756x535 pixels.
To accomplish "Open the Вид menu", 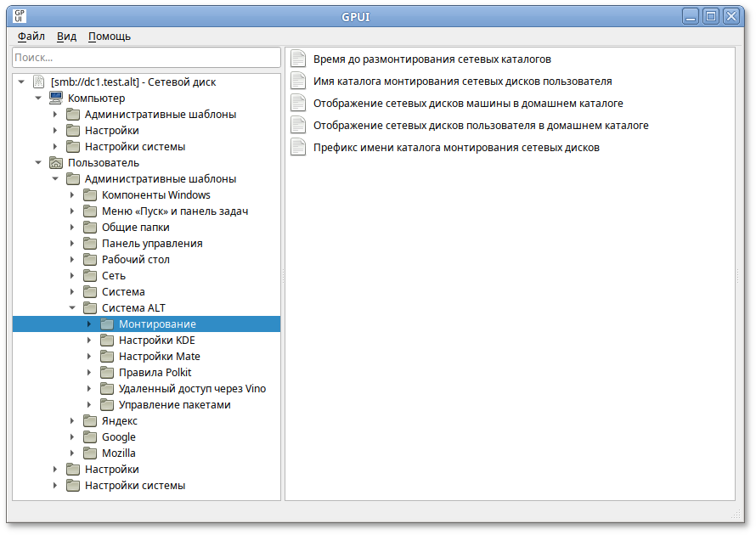I will pyautogui.click(x=66, y=37).
